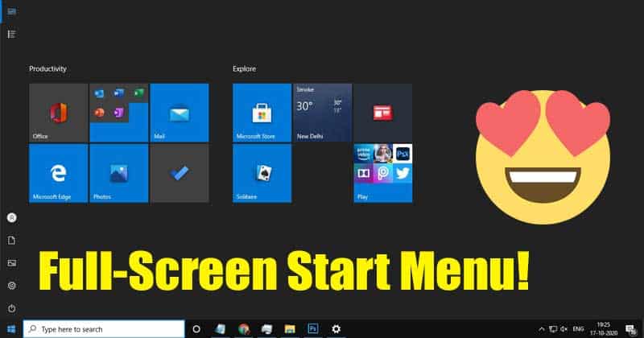Screen dimensions: 644x338
Task: Open the red News tile
Action: (383, 113)
